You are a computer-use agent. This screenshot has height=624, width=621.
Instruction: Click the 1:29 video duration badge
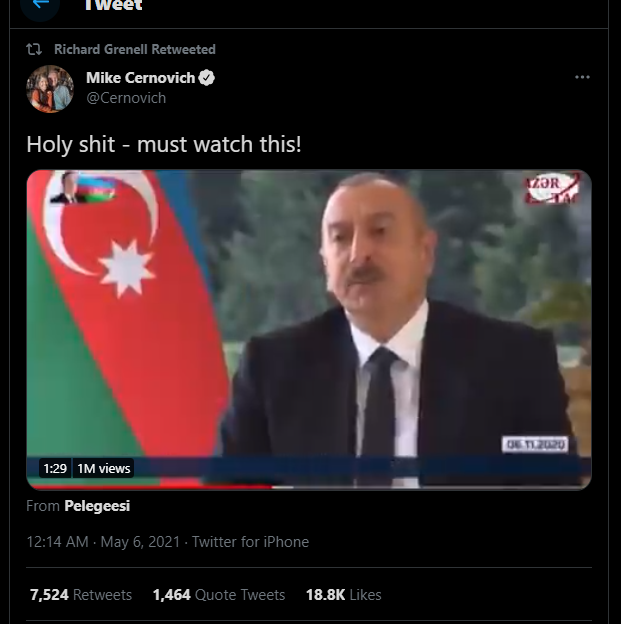pyautogui.click(x=55, y=468)
